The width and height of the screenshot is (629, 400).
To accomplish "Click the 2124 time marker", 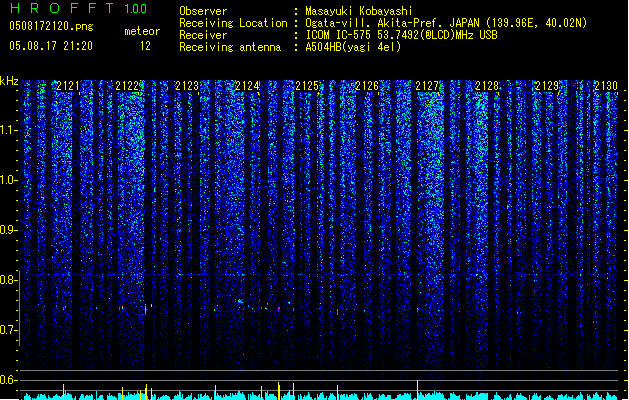I will (247, 86).
